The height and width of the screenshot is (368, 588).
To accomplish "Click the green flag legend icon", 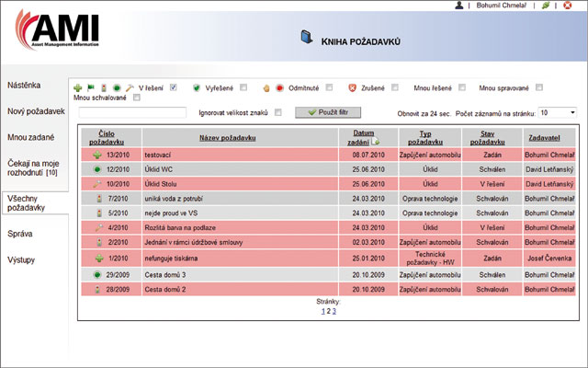I will click(x=91, y=88).
